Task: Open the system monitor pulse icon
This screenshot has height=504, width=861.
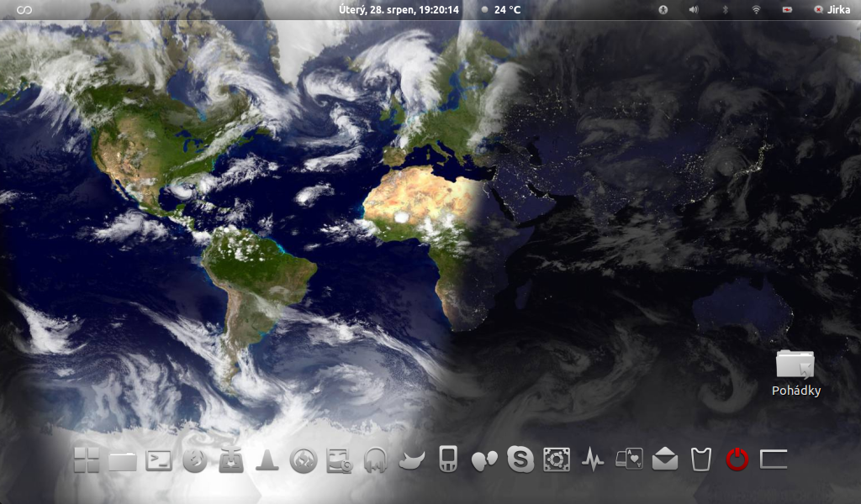Action: [593, 459]
